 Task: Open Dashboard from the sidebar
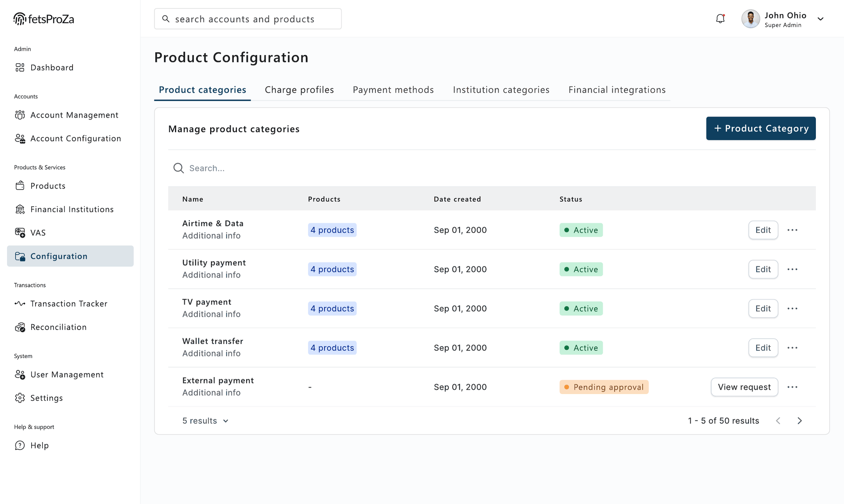[70, 67]
